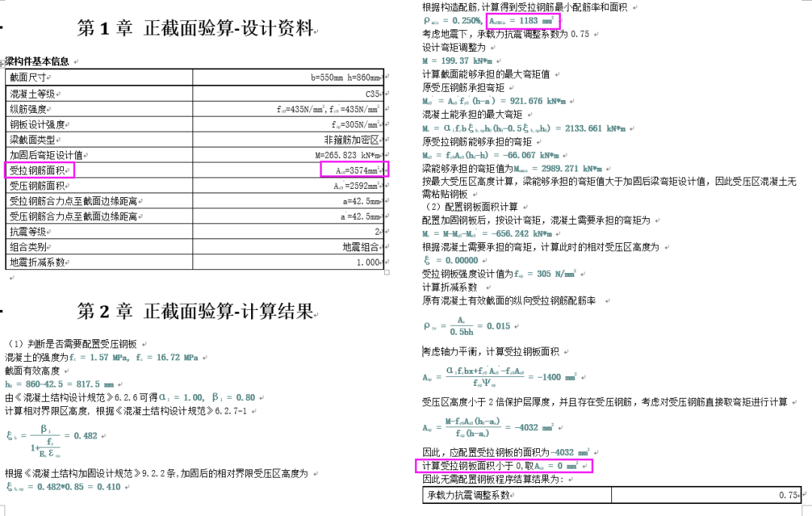Click line 计算相对界限区高度 citing 6.2.7-1
812x516 pixels.
[126, 411]
